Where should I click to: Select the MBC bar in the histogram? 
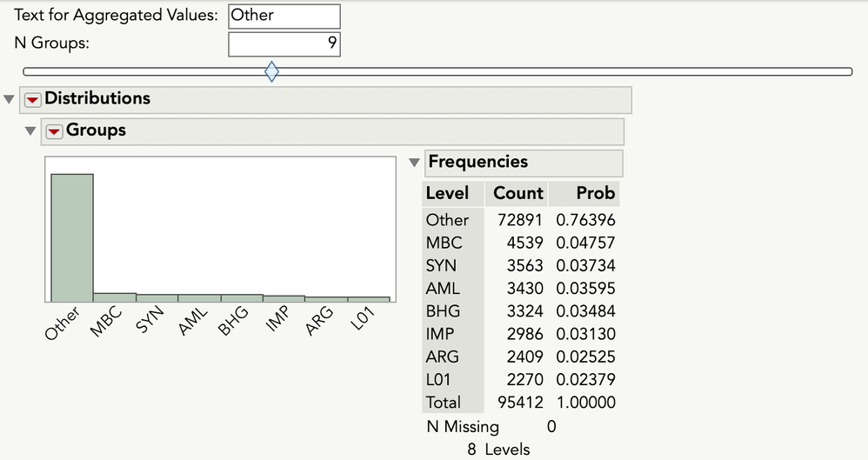(114, 297)
